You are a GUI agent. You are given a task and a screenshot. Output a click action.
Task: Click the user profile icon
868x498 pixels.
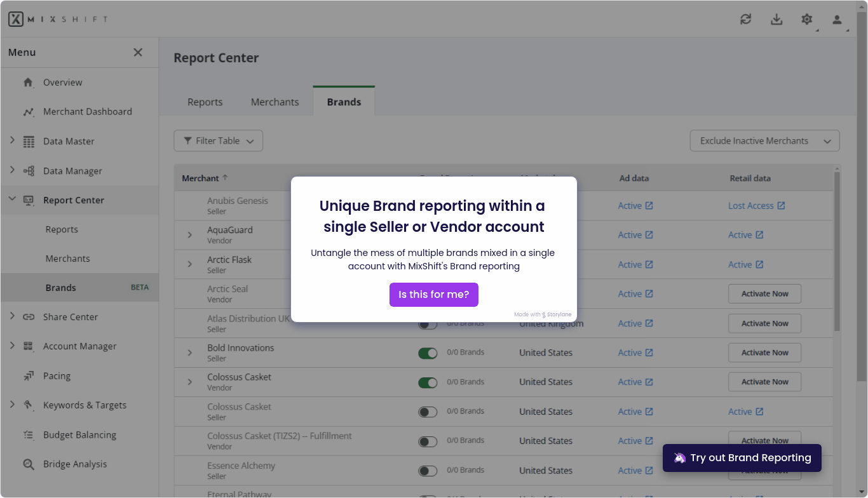[x=836, y=19]
